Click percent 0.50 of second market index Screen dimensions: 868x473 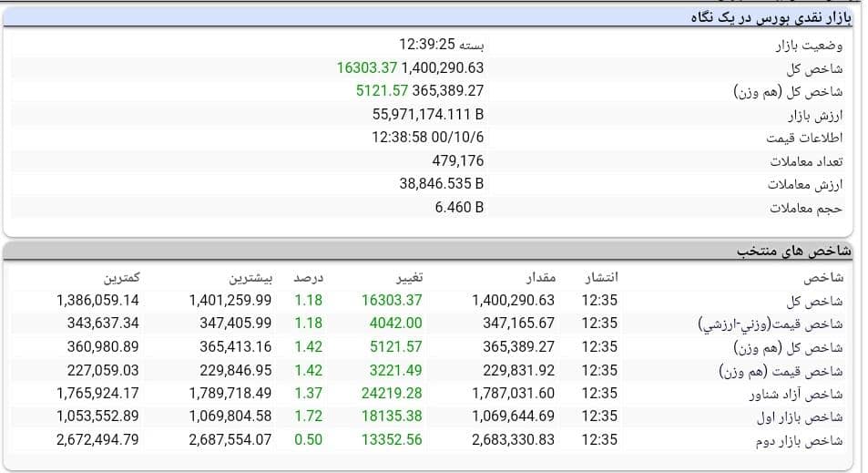coord(309,440)
